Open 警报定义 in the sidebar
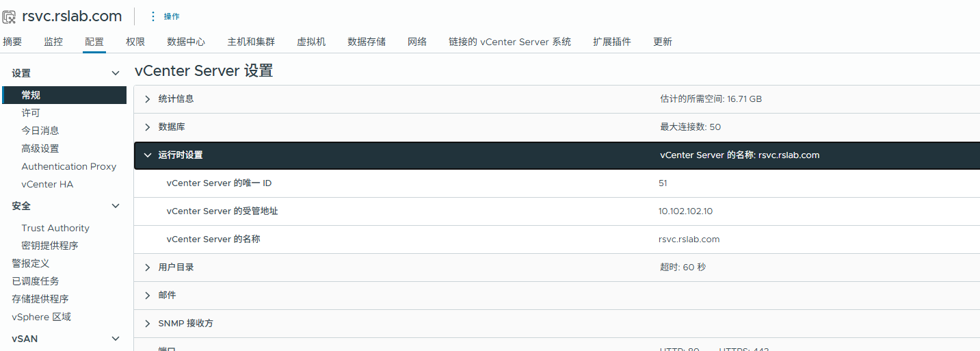Screen dimensions: 980x351 [31, 263]
